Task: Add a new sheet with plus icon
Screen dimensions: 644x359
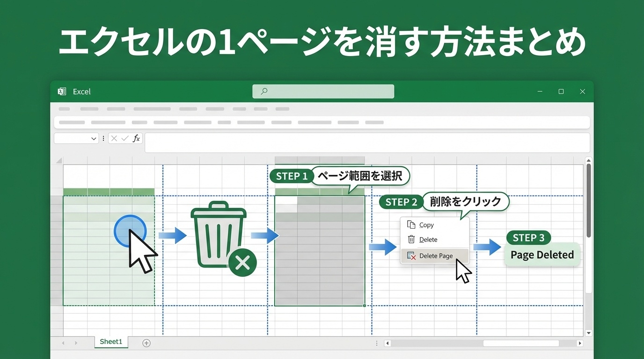Action: tap(146, 343)
